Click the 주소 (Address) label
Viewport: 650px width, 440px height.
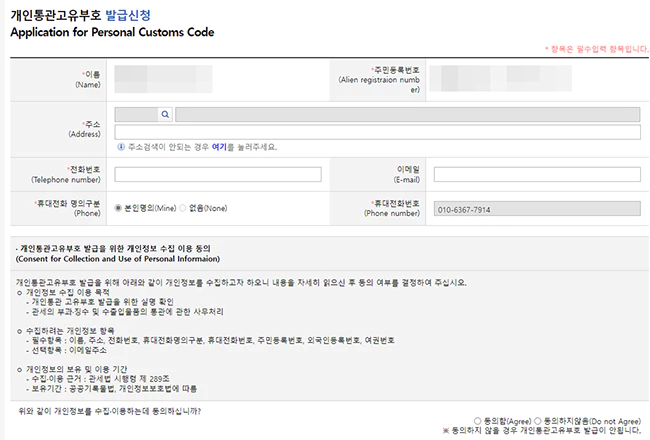coord(85,129)
